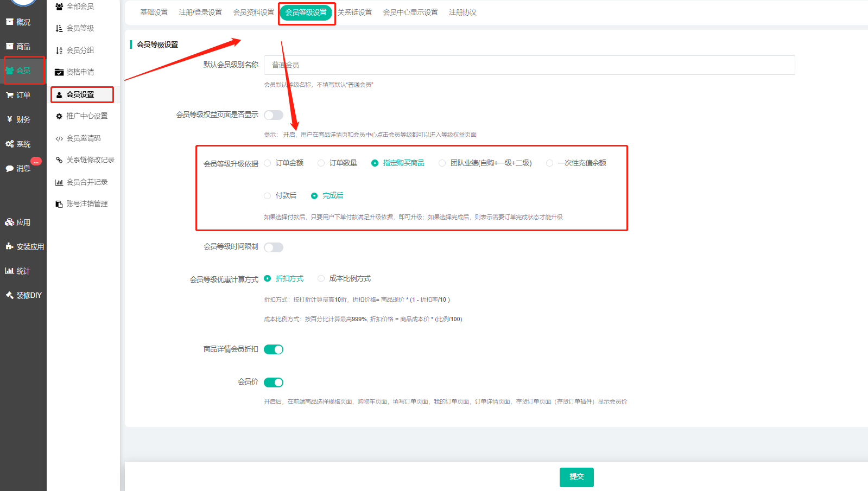Screen dimensions: 868x491
Task: Select 团队业绩(自购+一级+二级) radio option
Action: click(442, 163)
